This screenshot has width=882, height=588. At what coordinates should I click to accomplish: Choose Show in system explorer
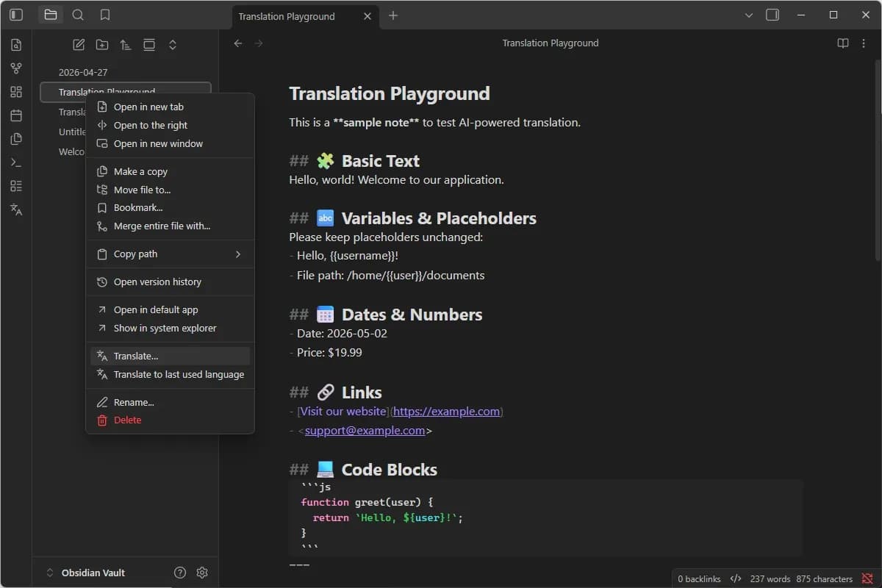[x=170, y=329]
